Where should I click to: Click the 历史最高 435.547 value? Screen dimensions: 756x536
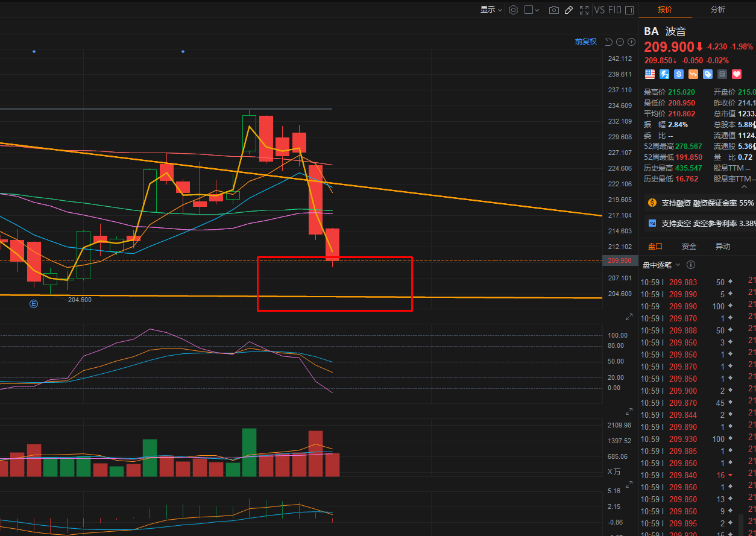click(688, 168)
